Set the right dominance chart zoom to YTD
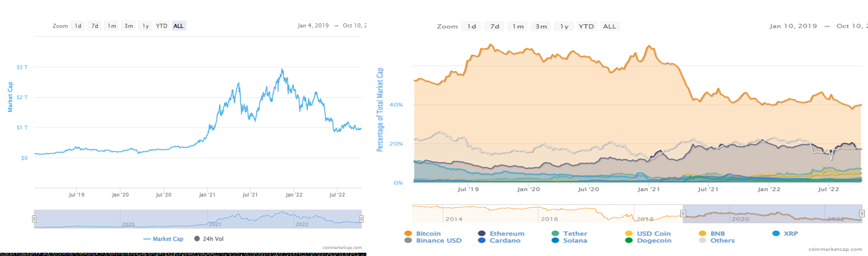The width and height of the screenshot is (868, 256). tap(586, 26)
